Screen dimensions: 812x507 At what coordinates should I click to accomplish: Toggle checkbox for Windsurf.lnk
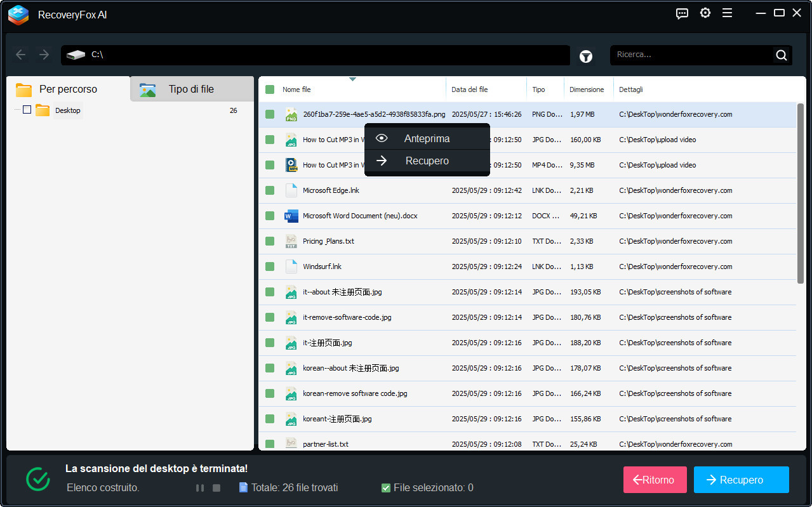270,267
